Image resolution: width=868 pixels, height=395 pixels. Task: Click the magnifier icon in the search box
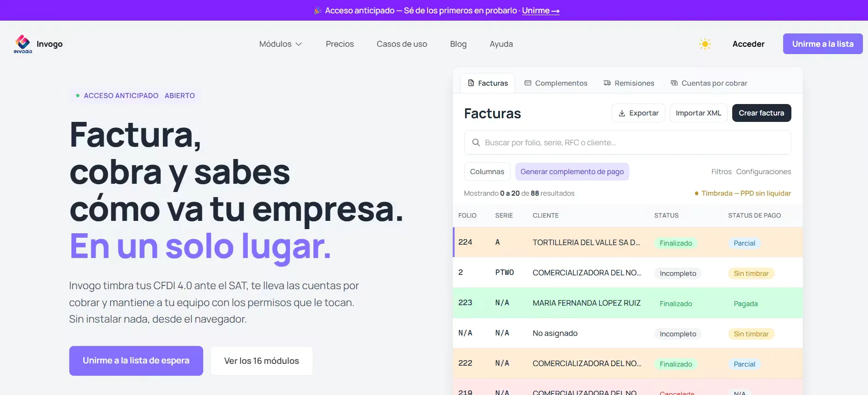click(476, 143)
